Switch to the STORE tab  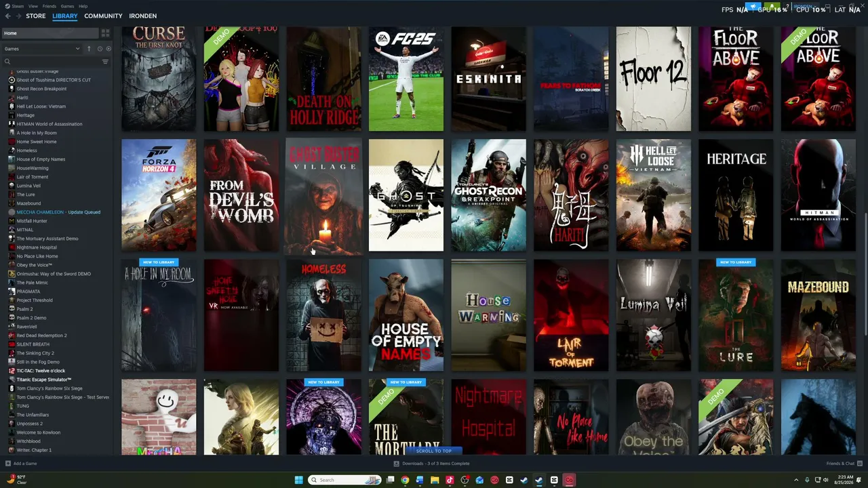36,16
